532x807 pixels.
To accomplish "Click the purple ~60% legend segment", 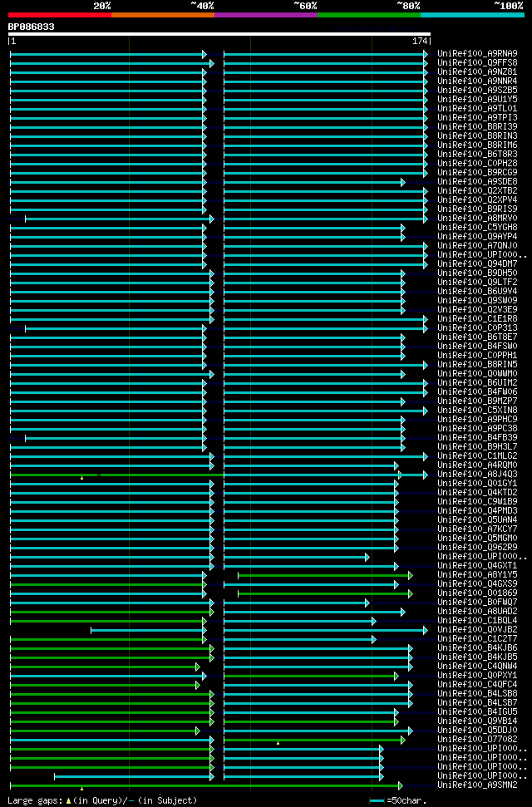I will 266,15.
